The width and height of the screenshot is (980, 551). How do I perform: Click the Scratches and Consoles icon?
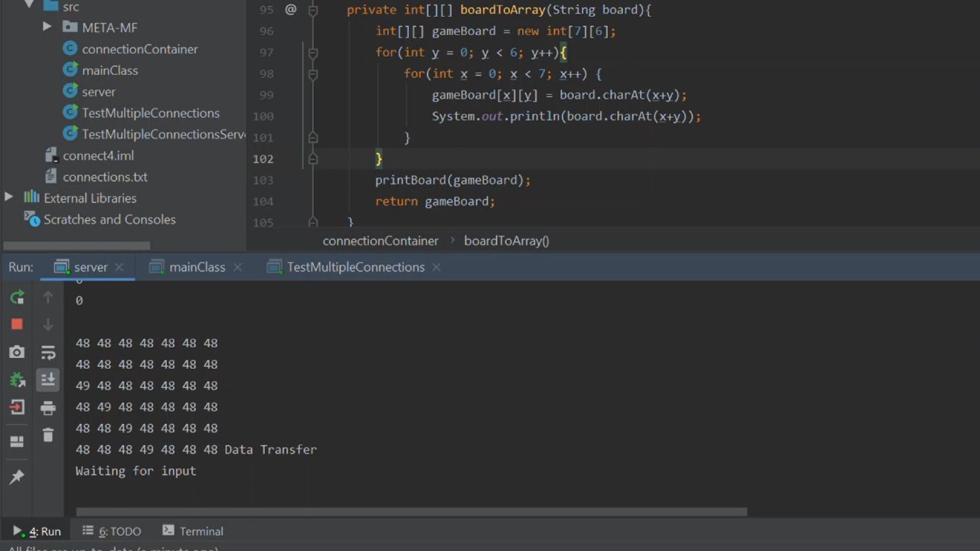point(31,219)
